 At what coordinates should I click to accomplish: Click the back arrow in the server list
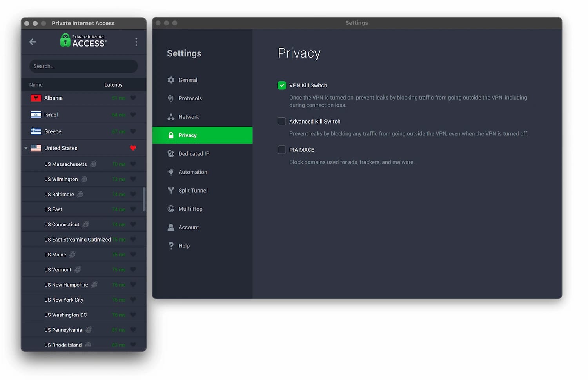(x=33, y=42)
